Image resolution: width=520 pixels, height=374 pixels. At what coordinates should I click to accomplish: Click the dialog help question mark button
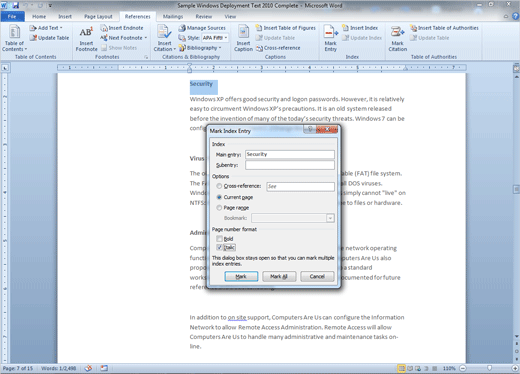pos(310,129)
